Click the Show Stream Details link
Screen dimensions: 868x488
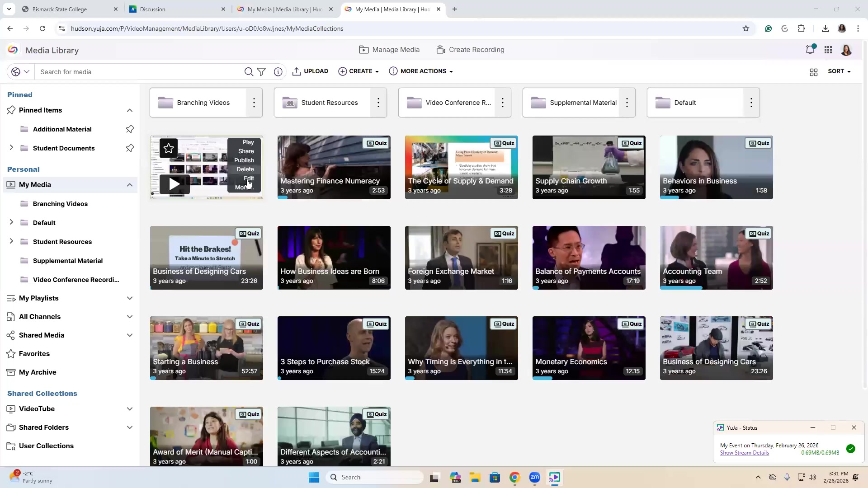(x=744, y=453)
